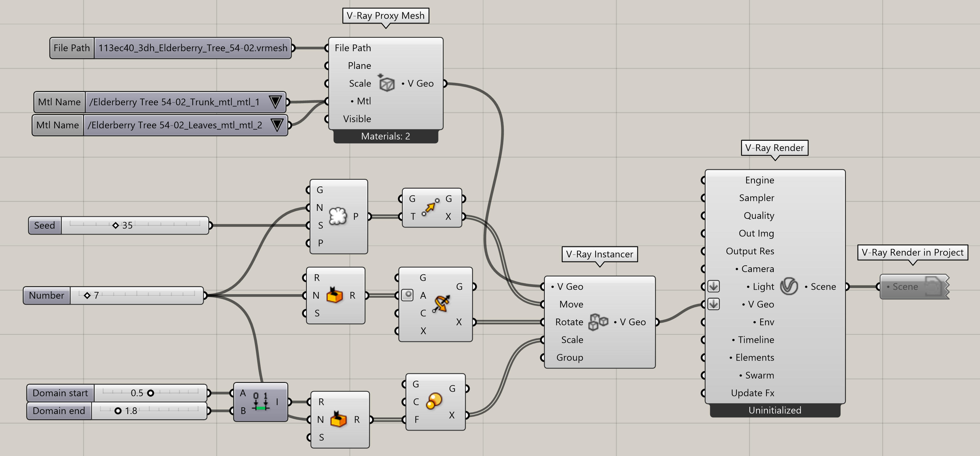The width and height of the screenshot is (980, 456).
Task: Click the Scale input on V-Ray Instancer
Action: coord(572,340)
